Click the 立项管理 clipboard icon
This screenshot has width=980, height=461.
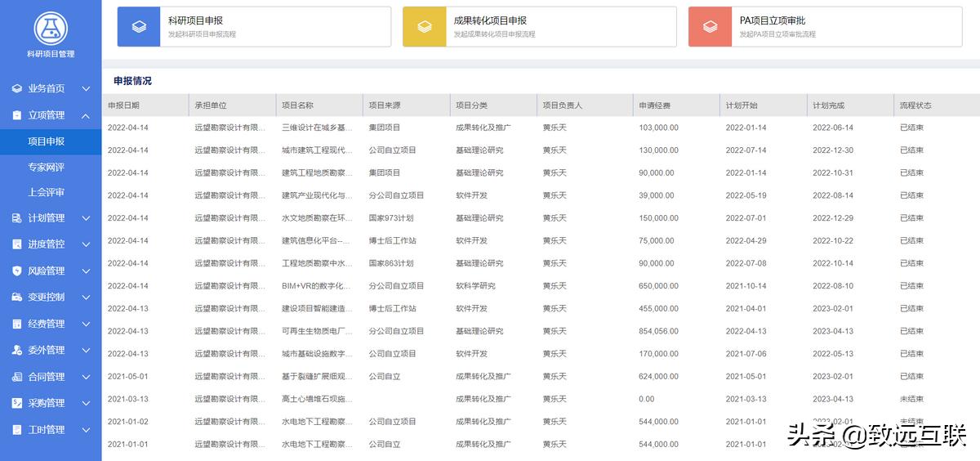[x=18, y=115]
